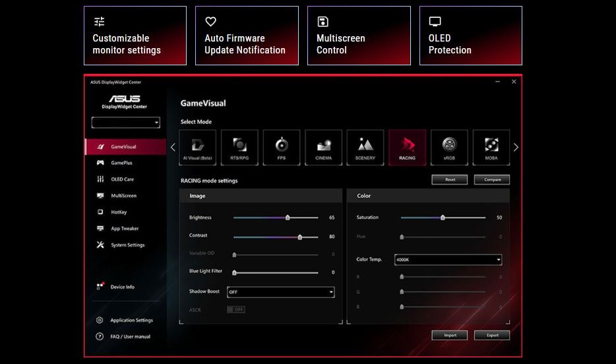Image resolution: width=616 pixels, height=364 pixels.
Task: Select the sRGB mode icon
Action: click(449, 146)
